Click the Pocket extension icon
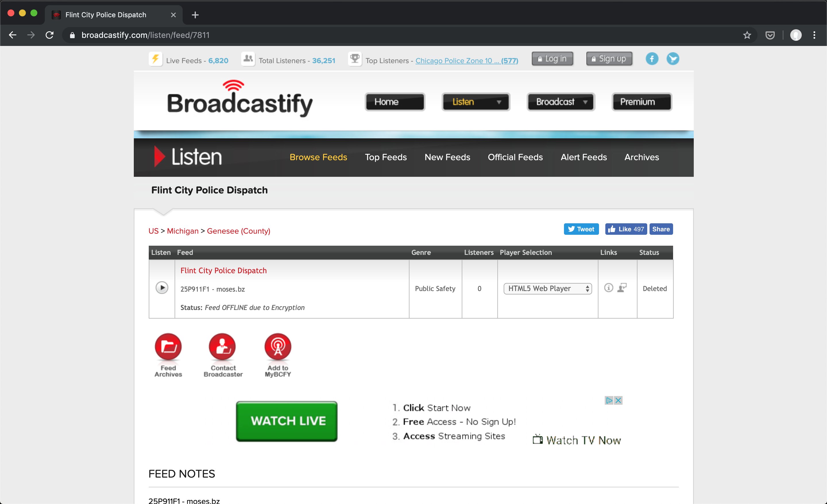This screenshot has height=504, width=827. click(x=770, y=35)
